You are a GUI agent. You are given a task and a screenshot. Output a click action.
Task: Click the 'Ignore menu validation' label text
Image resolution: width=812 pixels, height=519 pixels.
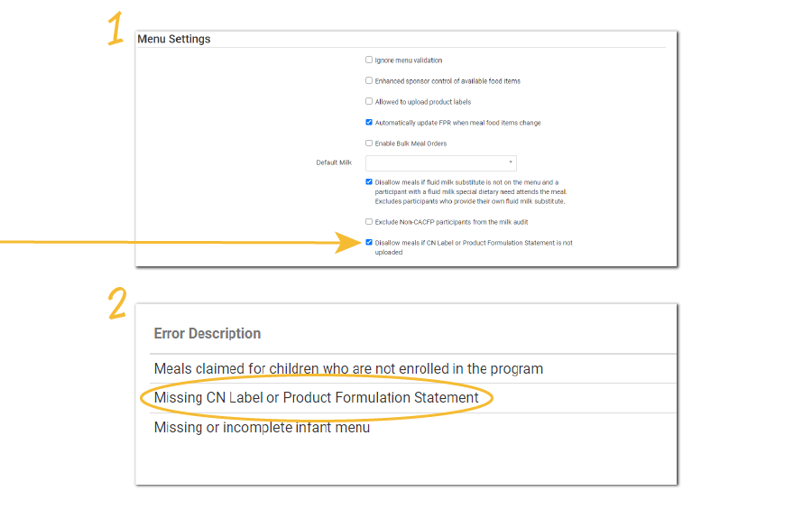[409, 60]
